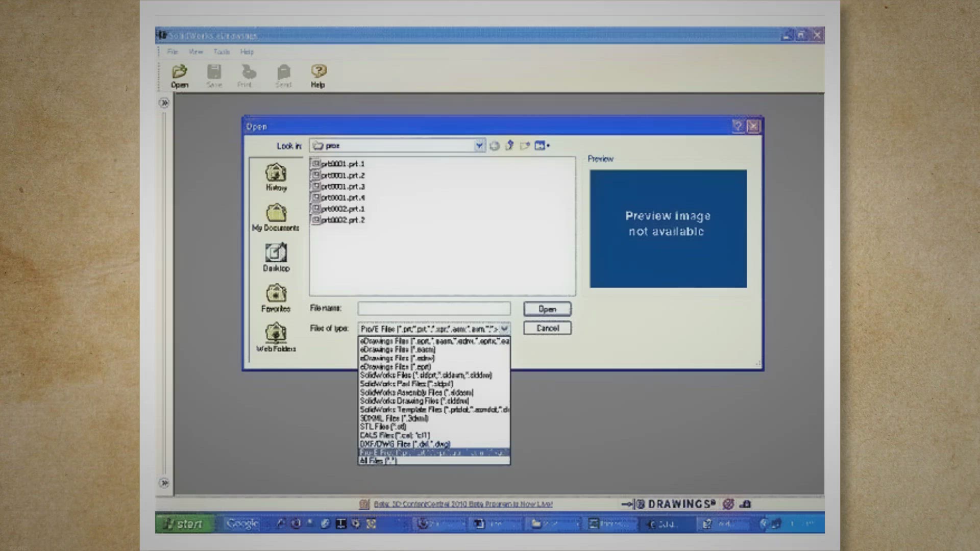Viewport: 980px width, 551px height.
Task: Click the Send toolbar icon
Action: click(284, 77)
